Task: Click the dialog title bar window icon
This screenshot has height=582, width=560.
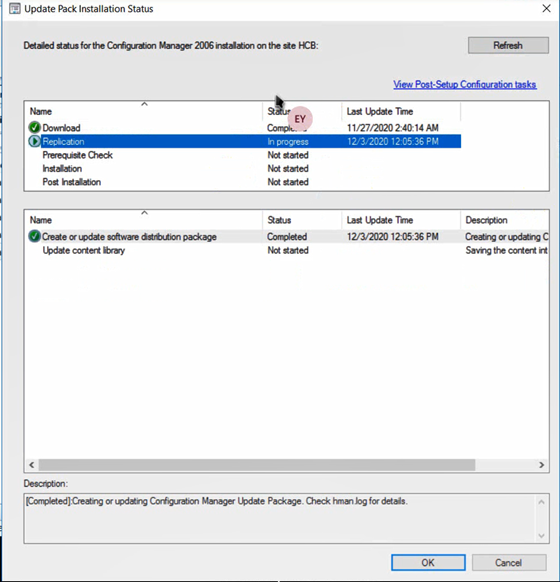Action: (x=14, y=9)
